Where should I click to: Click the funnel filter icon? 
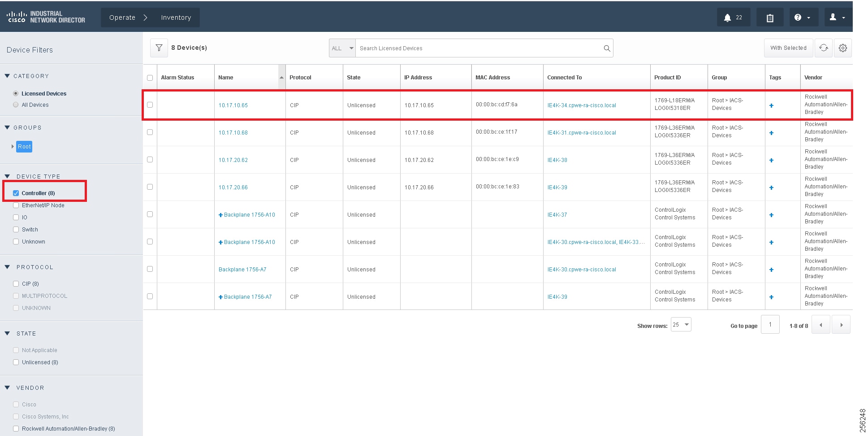159,48
